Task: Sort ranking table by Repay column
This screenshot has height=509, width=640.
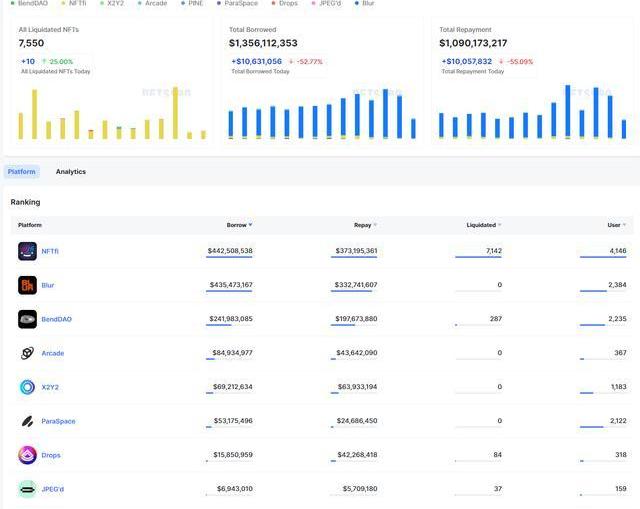Action: click(364, 225)
